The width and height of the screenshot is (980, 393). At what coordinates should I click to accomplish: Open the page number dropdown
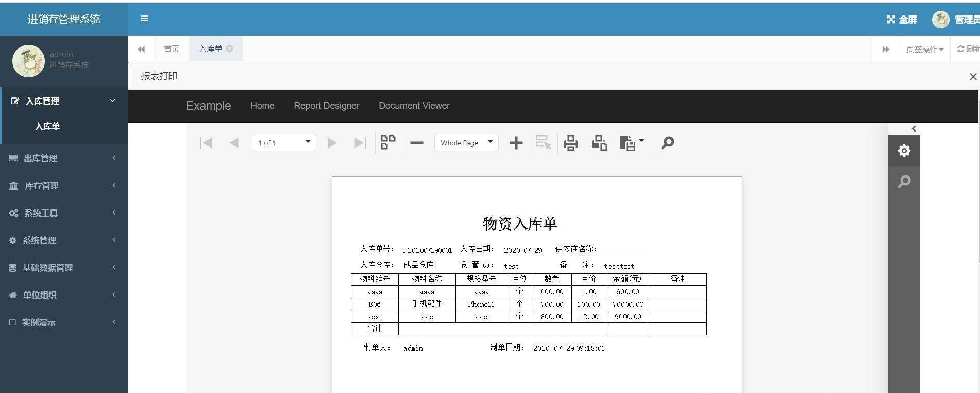tap(284, 143)
